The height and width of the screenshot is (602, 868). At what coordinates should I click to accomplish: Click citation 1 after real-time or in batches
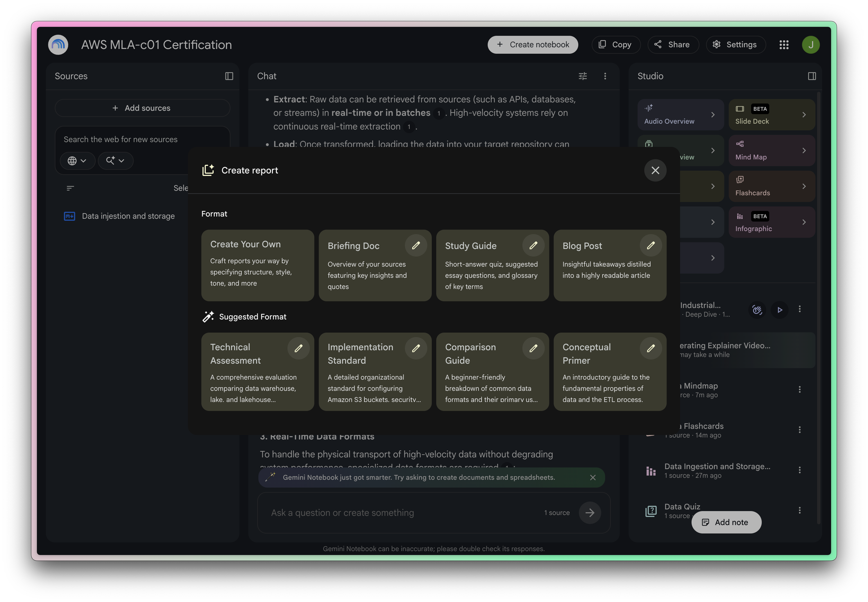click(438, 113)
